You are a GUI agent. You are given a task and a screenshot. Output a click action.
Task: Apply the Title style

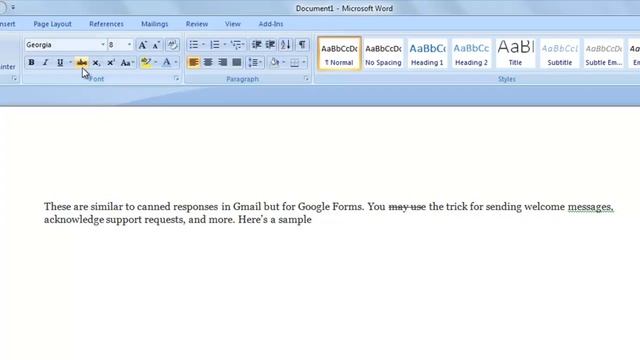(515, 54)
